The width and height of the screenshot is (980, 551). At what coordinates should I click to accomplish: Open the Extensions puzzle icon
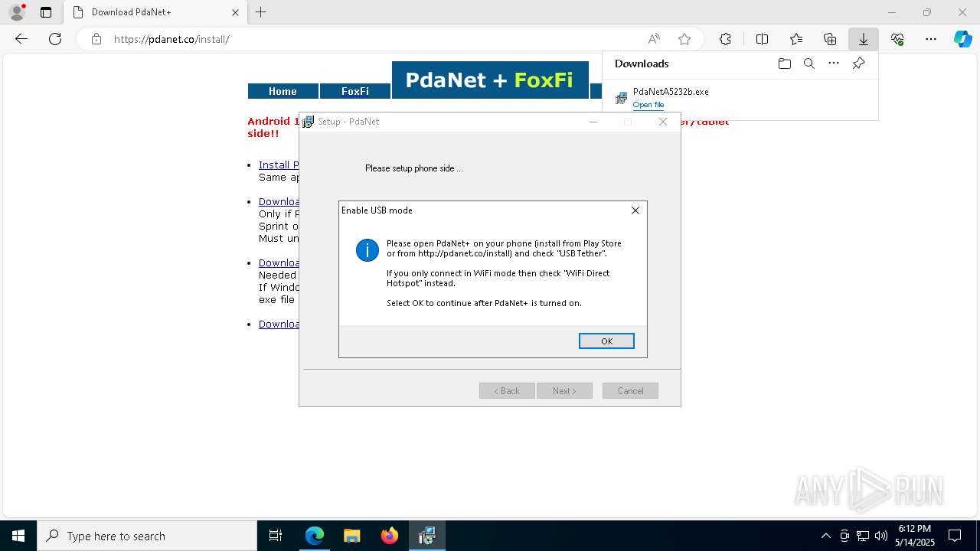725,39
